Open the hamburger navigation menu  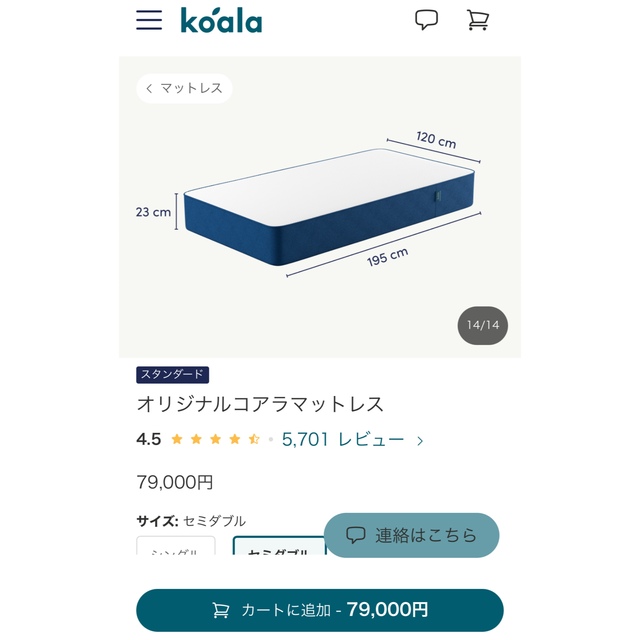pyautogui.click(x=149, y=20)
